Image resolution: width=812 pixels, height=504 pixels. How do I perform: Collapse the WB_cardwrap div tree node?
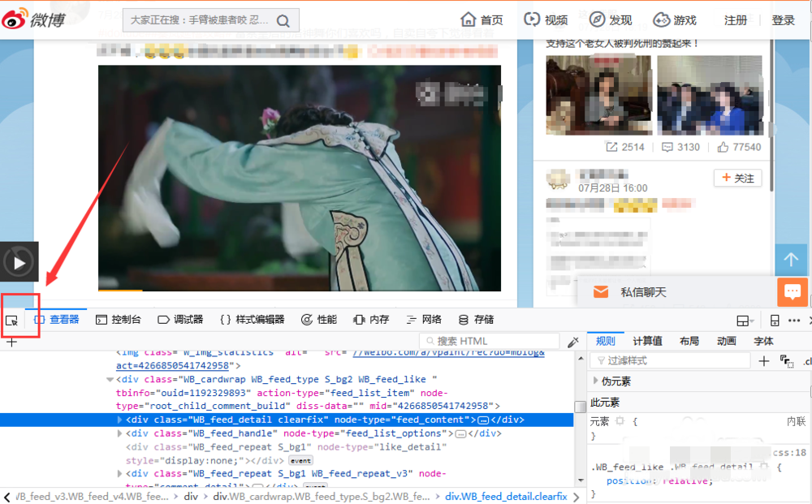pyautogui.click(x=109, y=379)
